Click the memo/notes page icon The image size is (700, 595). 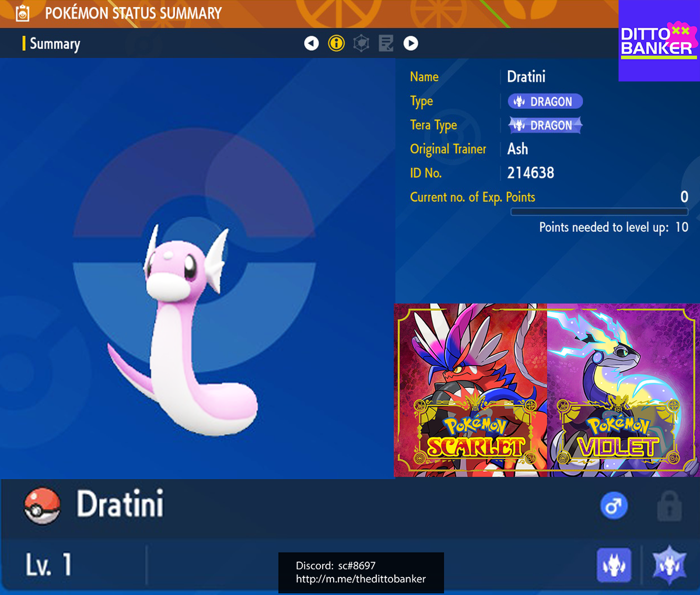[x=386, y=43]
